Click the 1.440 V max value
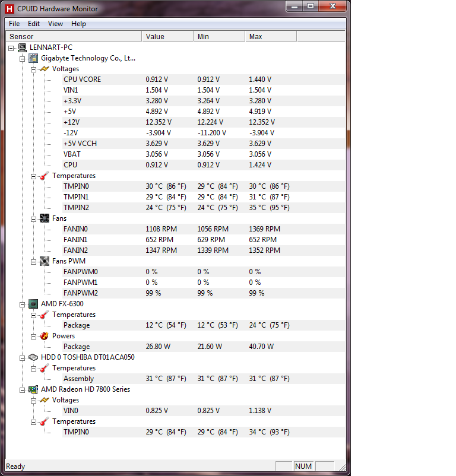The image size is (456, 476). pyautogui.click(x=260, y=80)
